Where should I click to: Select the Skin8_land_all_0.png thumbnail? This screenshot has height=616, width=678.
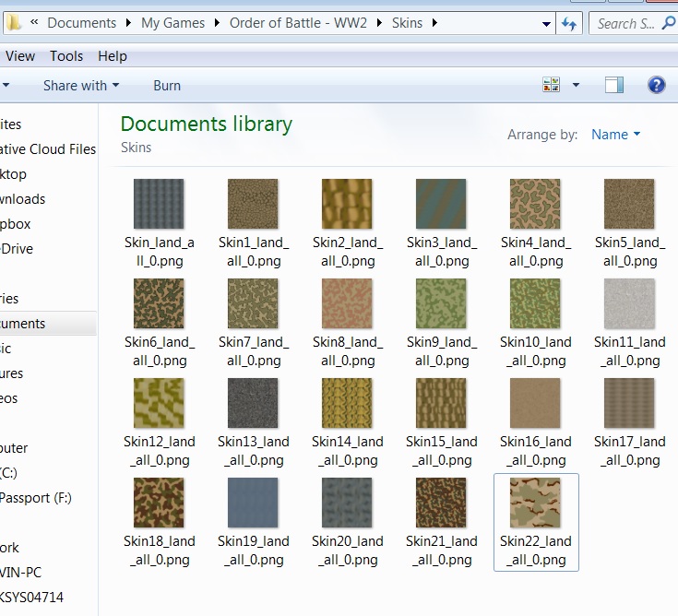[x=347, y=304]
